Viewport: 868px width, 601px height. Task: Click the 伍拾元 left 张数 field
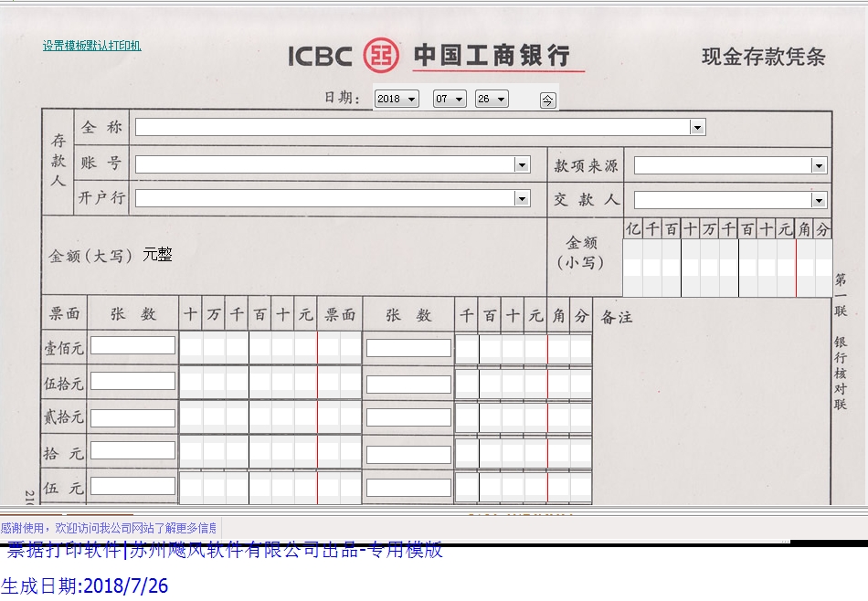point(132,381)
